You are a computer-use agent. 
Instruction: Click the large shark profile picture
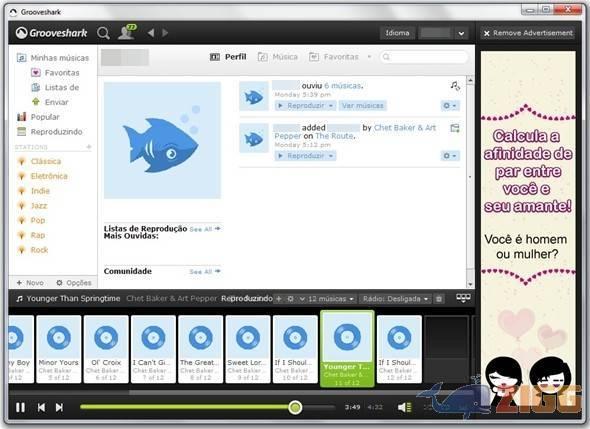[x=162, y=140]
